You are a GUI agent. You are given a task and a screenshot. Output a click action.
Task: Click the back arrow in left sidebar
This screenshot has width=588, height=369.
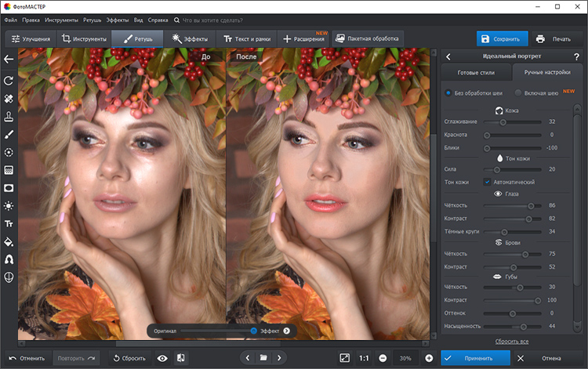point(9,59)
